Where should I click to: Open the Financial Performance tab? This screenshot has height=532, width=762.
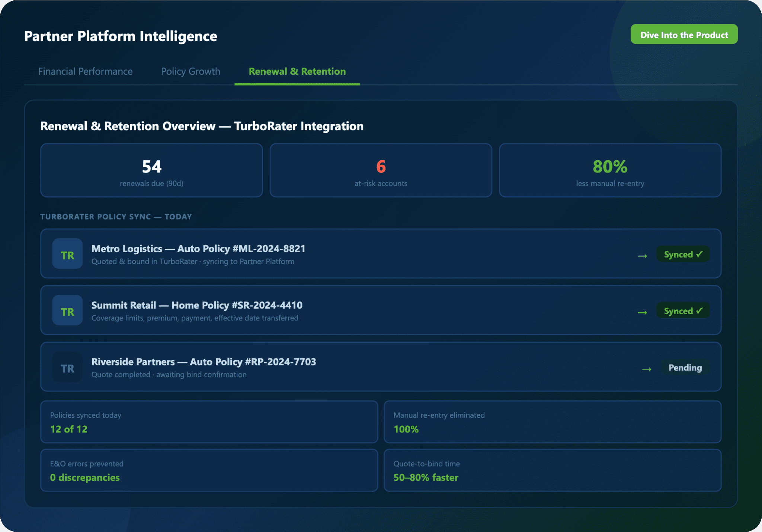coord(85,71)
